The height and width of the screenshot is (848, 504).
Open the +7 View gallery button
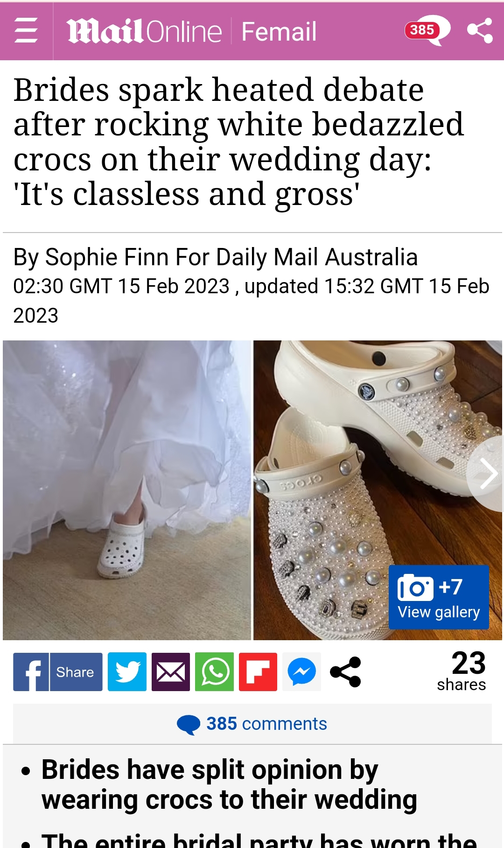coord(439,597)
